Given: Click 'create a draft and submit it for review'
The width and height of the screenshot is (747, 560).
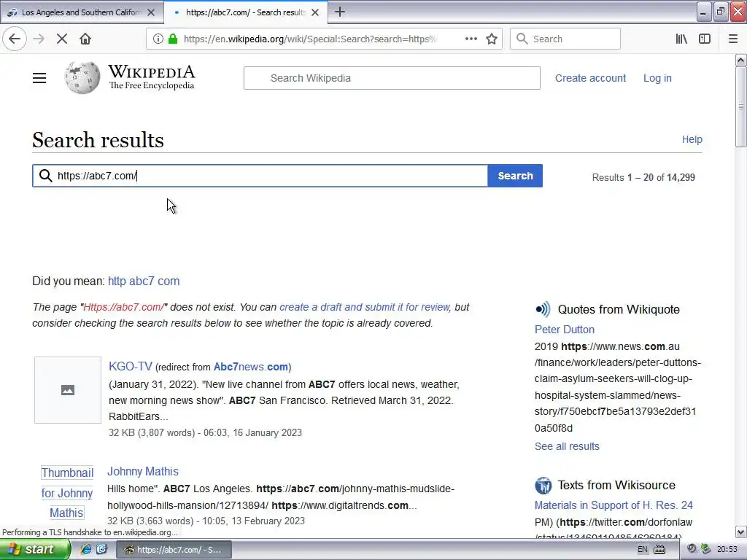Looking at the screenshot, I should pos(365,307).
